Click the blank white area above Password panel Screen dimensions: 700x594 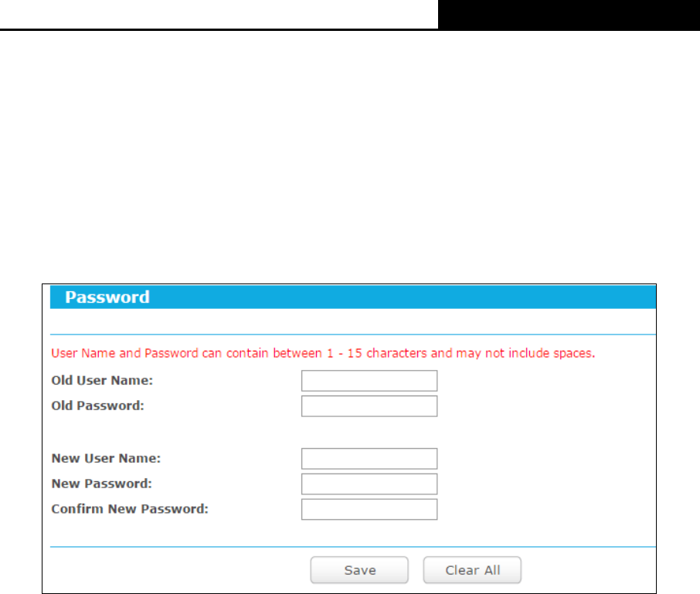350,156
